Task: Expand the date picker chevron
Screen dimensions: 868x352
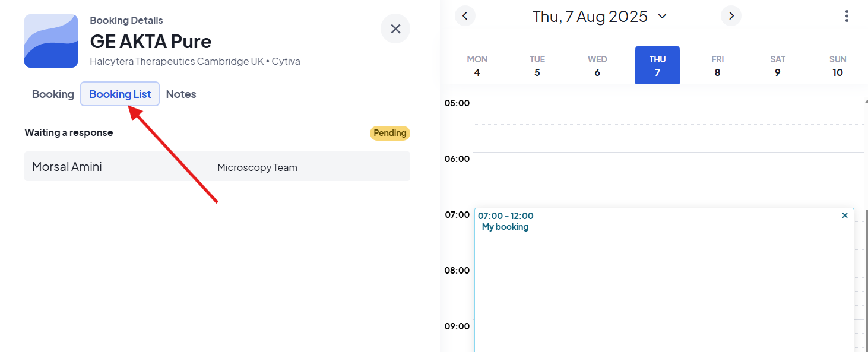Action: click(663, 17)
